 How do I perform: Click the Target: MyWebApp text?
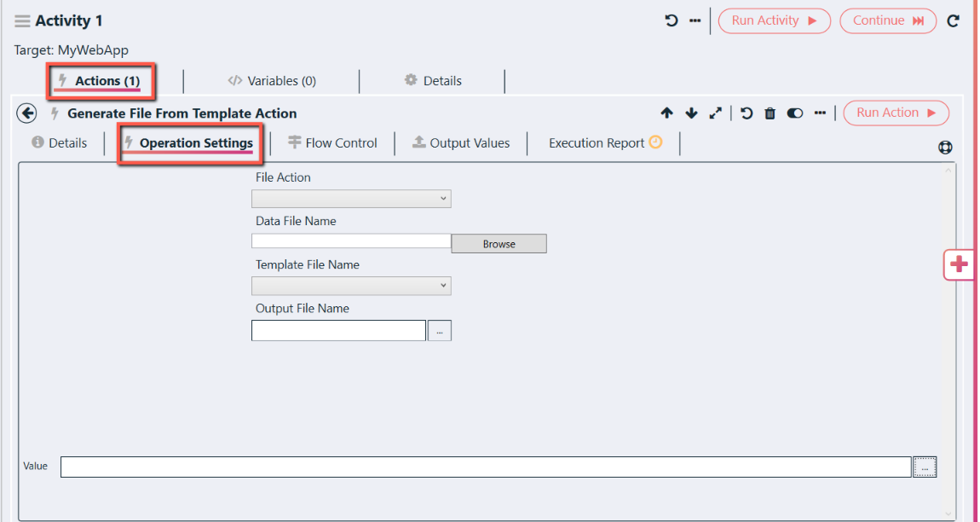coord(72,50)
